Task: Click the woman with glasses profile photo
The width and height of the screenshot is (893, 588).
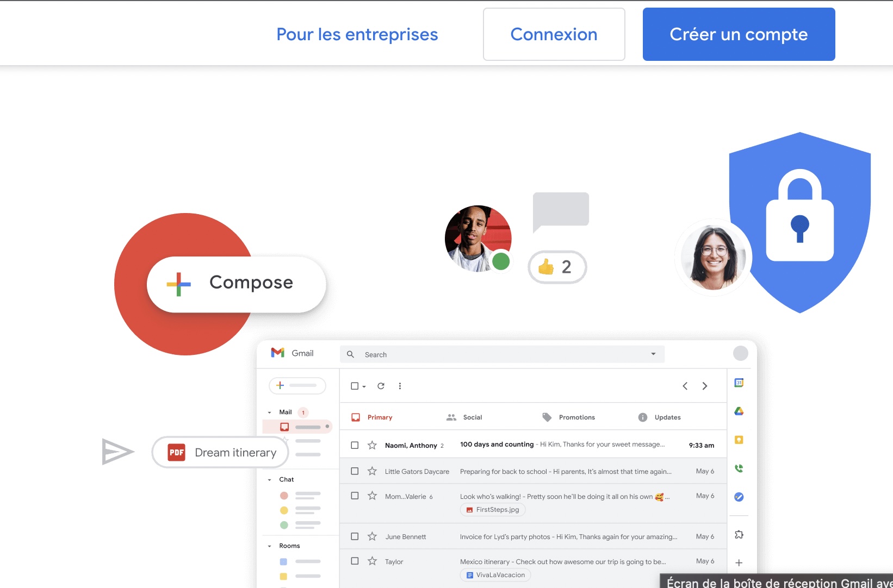Action: pos(713,257)
